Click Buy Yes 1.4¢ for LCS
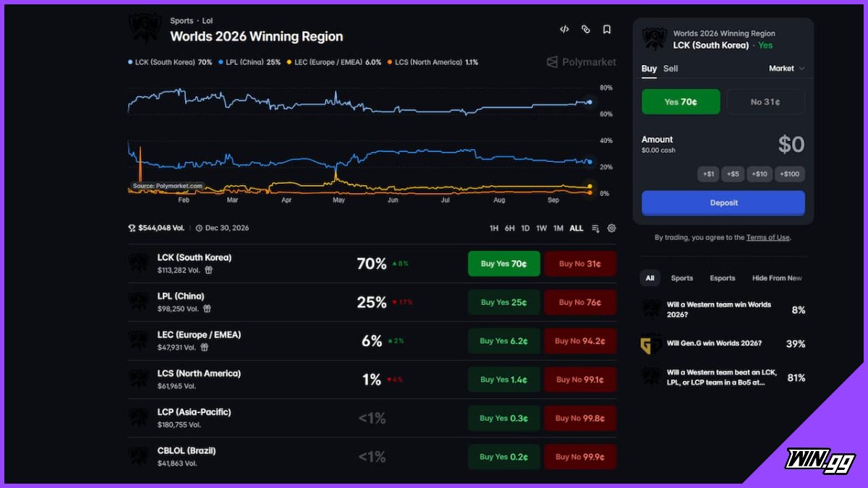The image size is (868, 488). point(504,380)
